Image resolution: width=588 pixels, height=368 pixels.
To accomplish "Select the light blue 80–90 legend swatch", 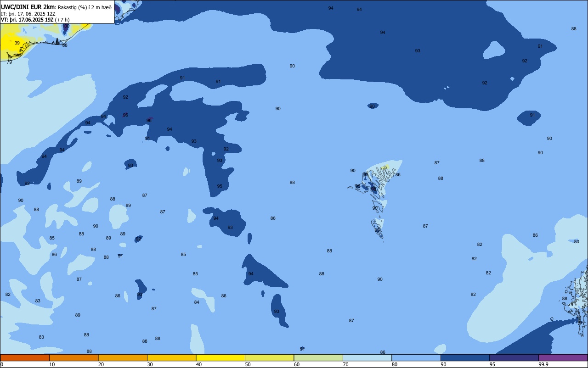I will click(416, 357).
